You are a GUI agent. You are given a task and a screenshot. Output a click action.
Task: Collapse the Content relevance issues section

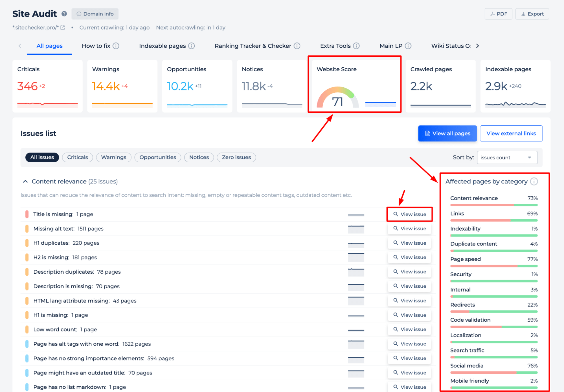25,181
